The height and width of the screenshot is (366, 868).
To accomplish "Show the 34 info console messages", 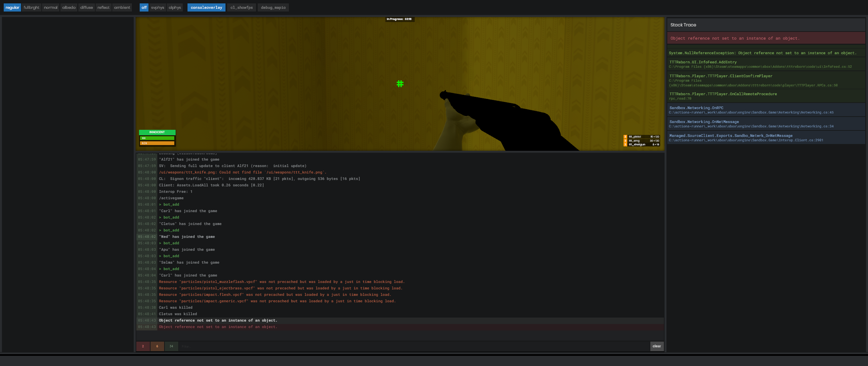I will [x=171, y=346].
